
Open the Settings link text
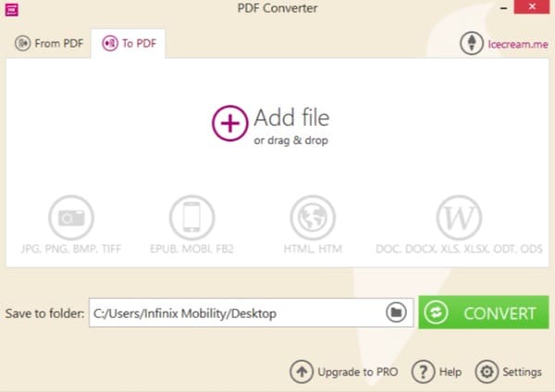pos(522,373)
